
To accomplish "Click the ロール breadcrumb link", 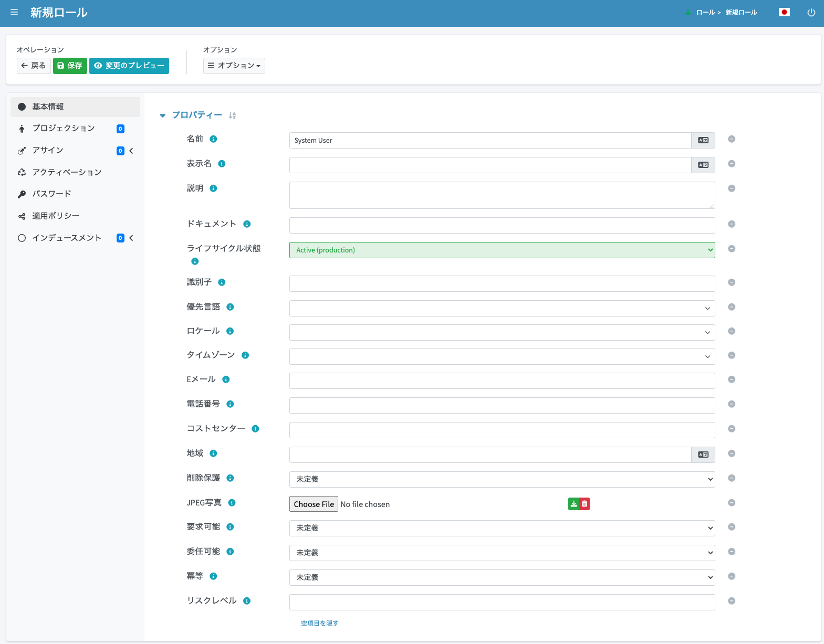I will click(x=705, y=13).
